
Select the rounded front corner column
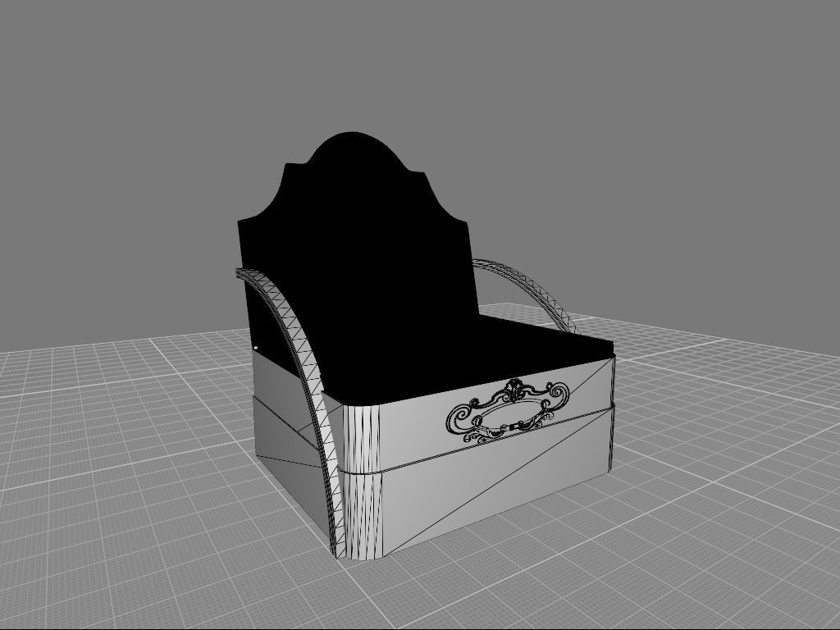362,481
